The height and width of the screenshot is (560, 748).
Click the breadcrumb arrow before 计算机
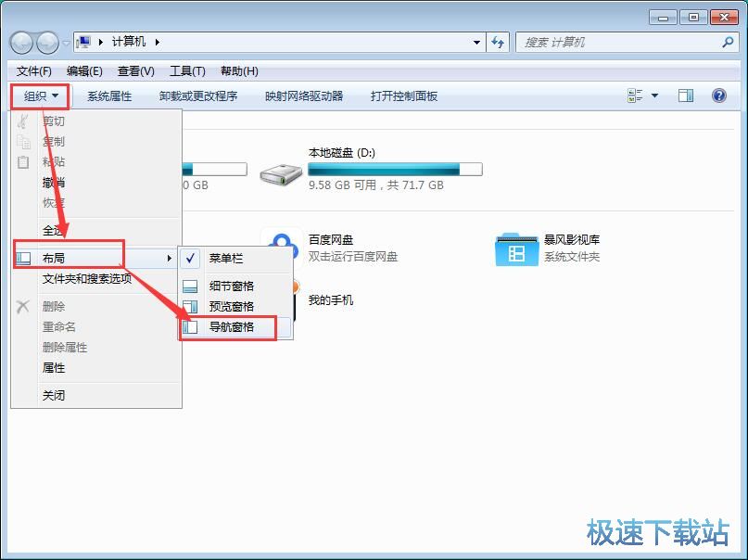pos(101,42)
